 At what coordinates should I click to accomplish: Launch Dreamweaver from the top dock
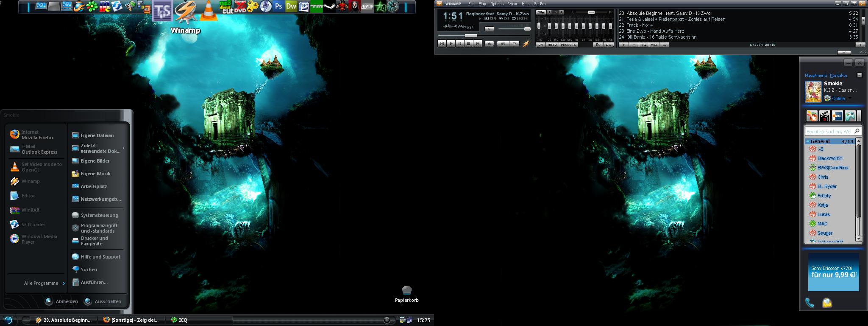[x=291, y=6]
